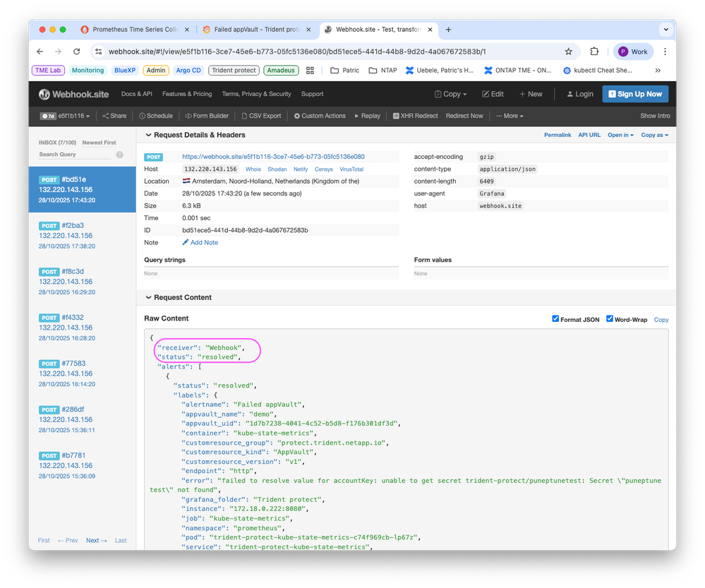Click the Sign Up Now button
This screenshot has height=588, width=705.
[x=637, y=93]
